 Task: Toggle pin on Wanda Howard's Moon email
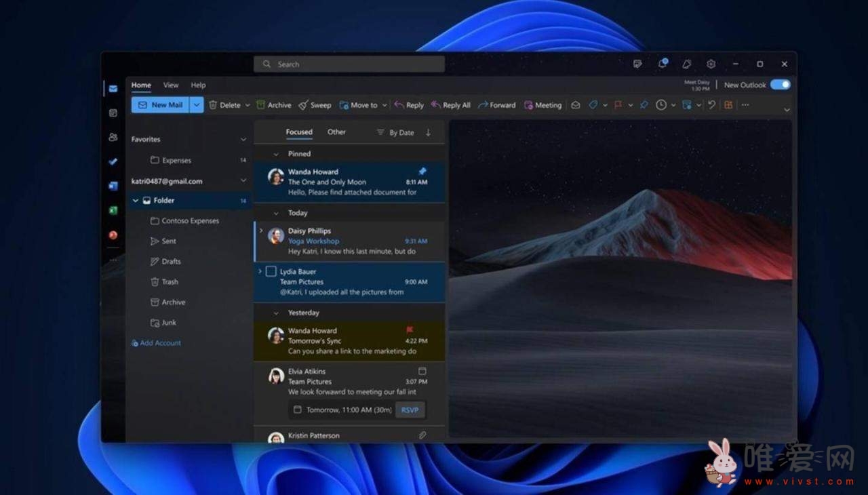[x=422, y=172]
